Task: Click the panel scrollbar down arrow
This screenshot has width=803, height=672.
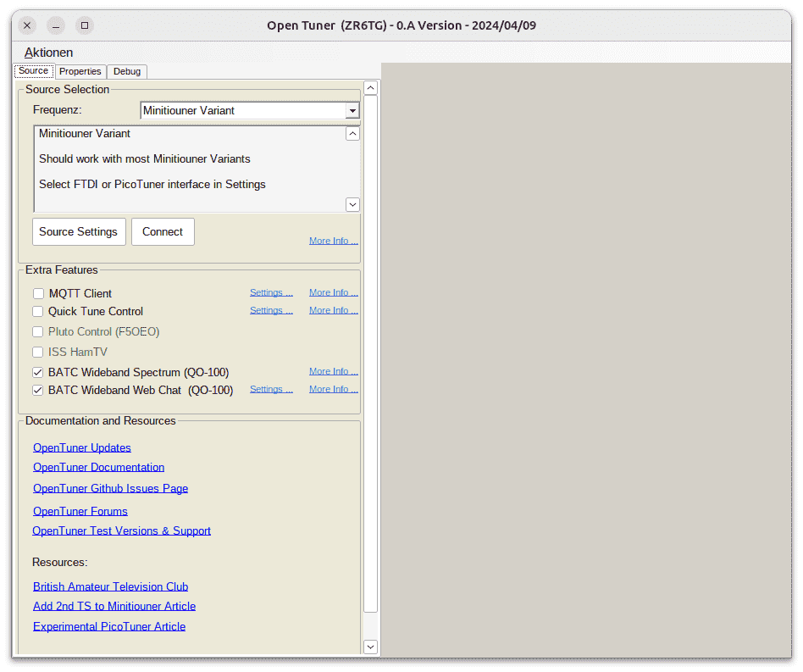Action: (x=370, y=647)
